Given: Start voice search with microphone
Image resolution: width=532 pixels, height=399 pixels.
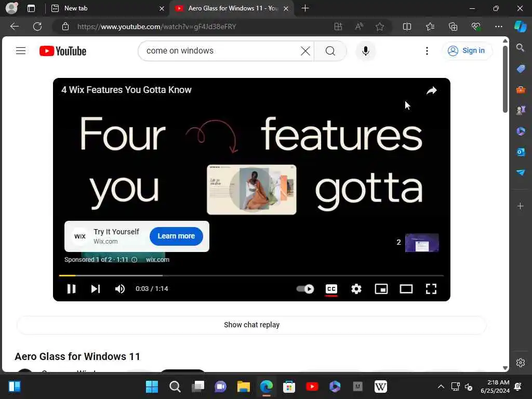Looking at the screenshot, I should (365, 51).
